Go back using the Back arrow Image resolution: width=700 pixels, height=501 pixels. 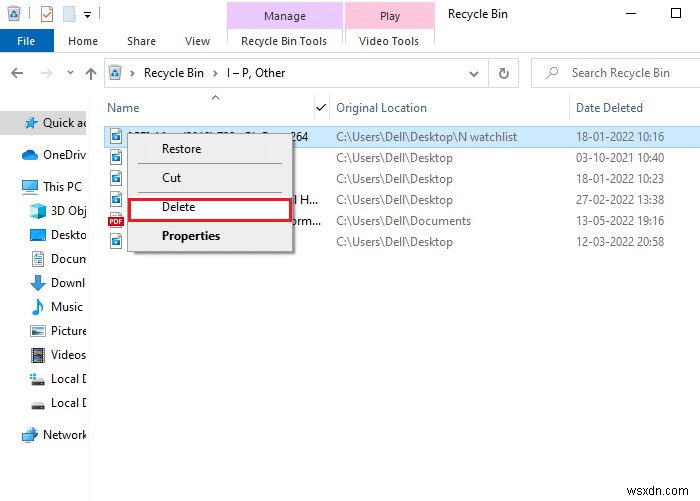(17, 73)
